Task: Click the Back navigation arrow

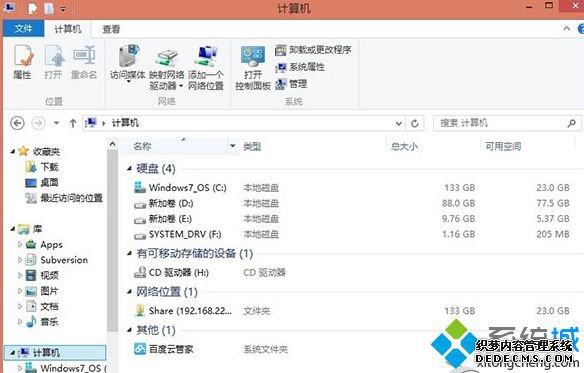Action: 17,123
